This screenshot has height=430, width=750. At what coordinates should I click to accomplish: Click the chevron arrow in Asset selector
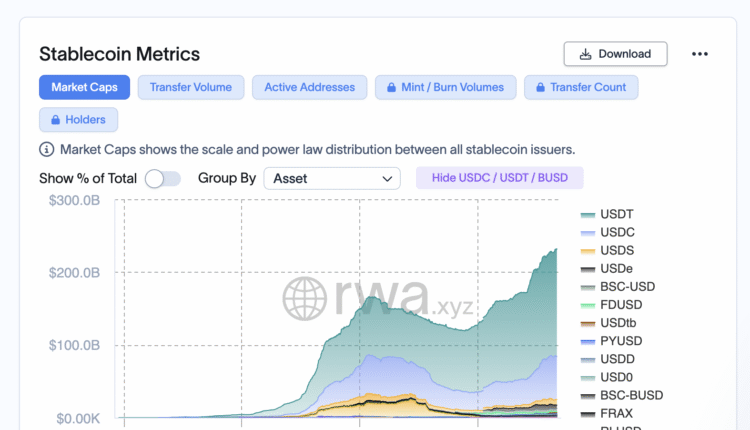(388, 179)
